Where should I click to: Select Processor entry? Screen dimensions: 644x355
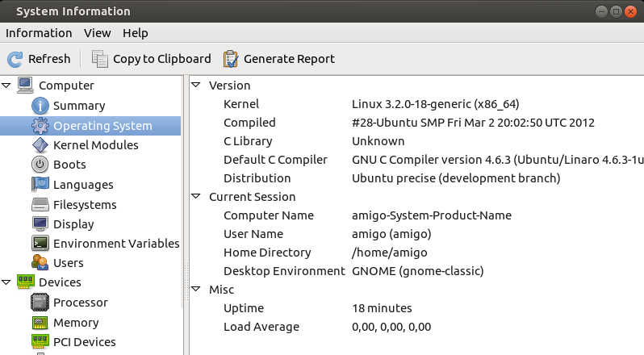tap(81, 303)
